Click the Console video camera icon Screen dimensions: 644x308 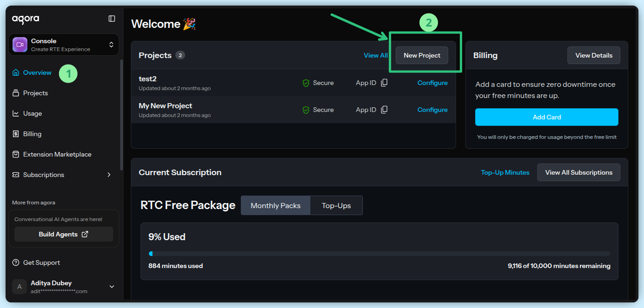[20, 45]
